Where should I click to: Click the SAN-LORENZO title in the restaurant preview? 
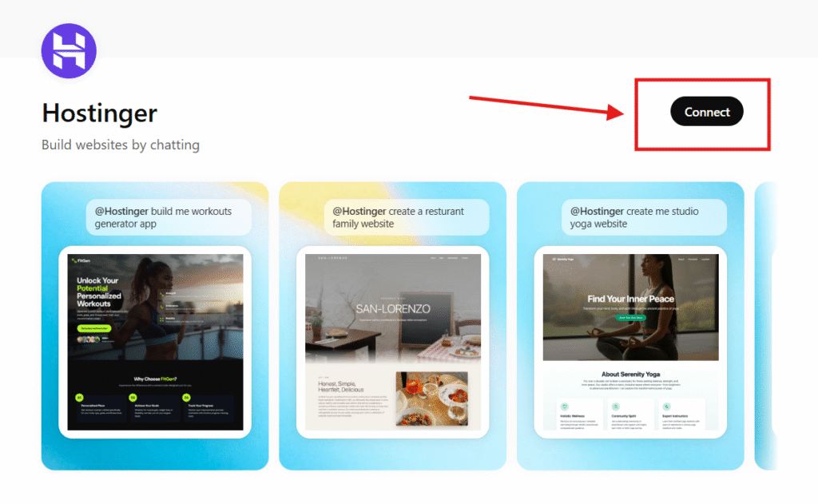(393, 309)
